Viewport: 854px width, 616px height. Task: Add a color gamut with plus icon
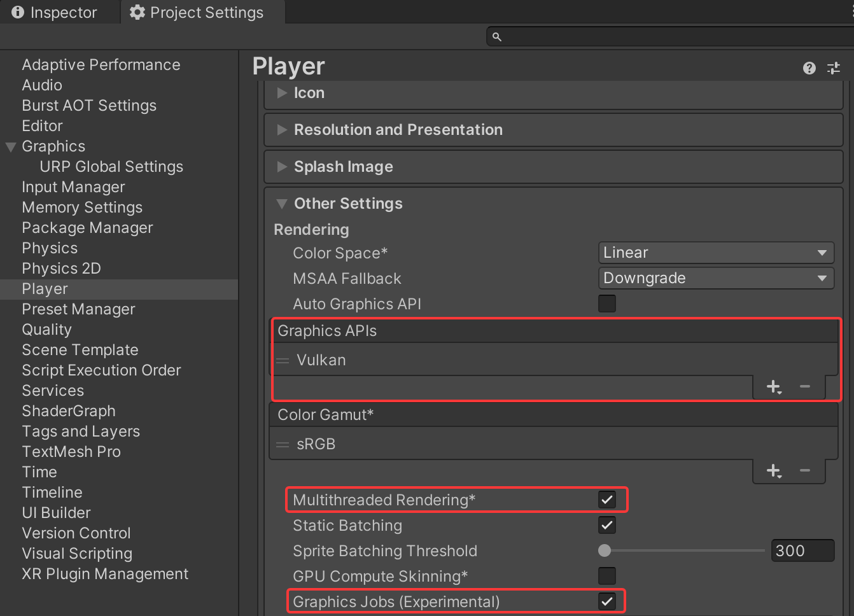[x=773, y=470]
